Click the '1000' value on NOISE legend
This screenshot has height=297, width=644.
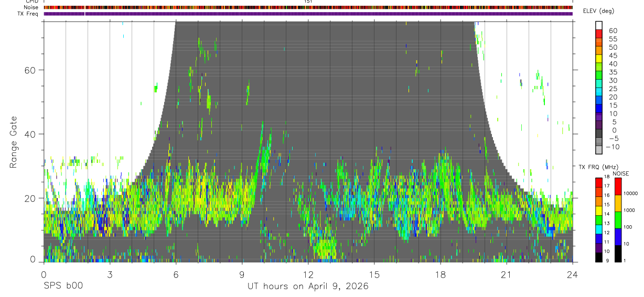pyautogui.click(x=630, y=210)
